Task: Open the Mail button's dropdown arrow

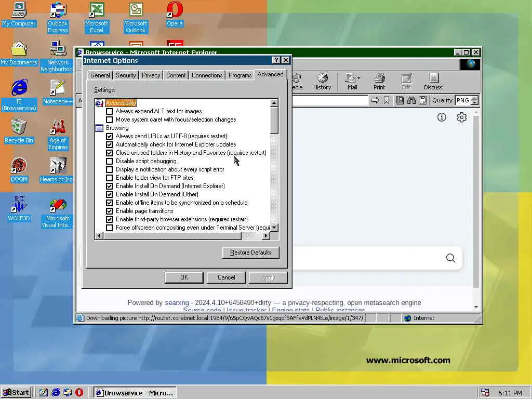Action: point(359,78)
